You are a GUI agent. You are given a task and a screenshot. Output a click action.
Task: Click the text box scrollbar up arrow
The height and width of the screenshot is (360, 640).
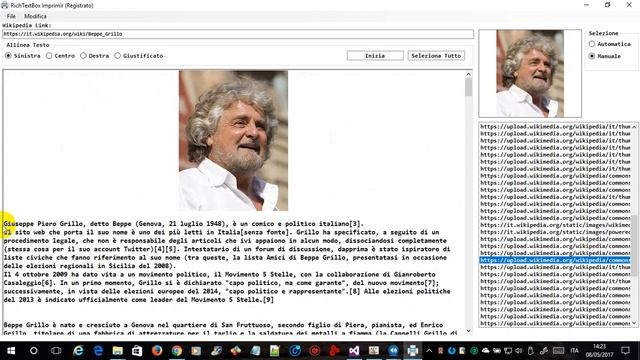click(468, 74)
